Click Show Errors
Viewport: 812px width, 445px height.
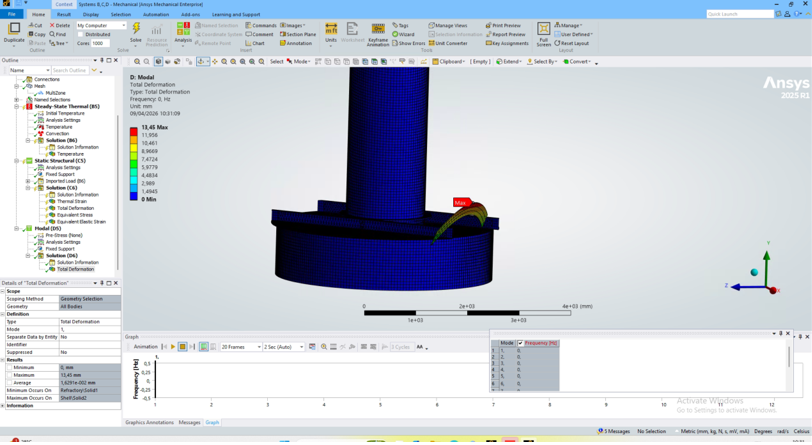click(409, 43)
